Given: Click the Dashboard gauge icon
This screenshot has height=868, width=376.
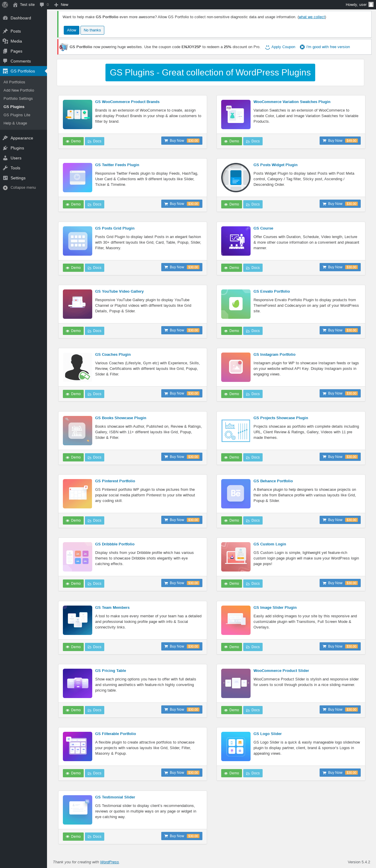Looking at the screenshot, I should 5,18.
